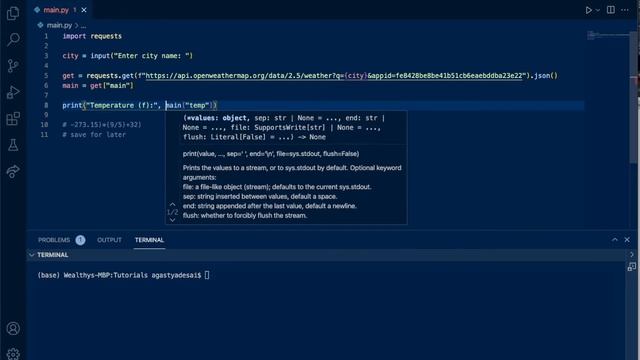This screenshot has width=640, height=360.
Task: Open the openweathermap API URL link
Action: pyautogui.click(x=334, y=76)
